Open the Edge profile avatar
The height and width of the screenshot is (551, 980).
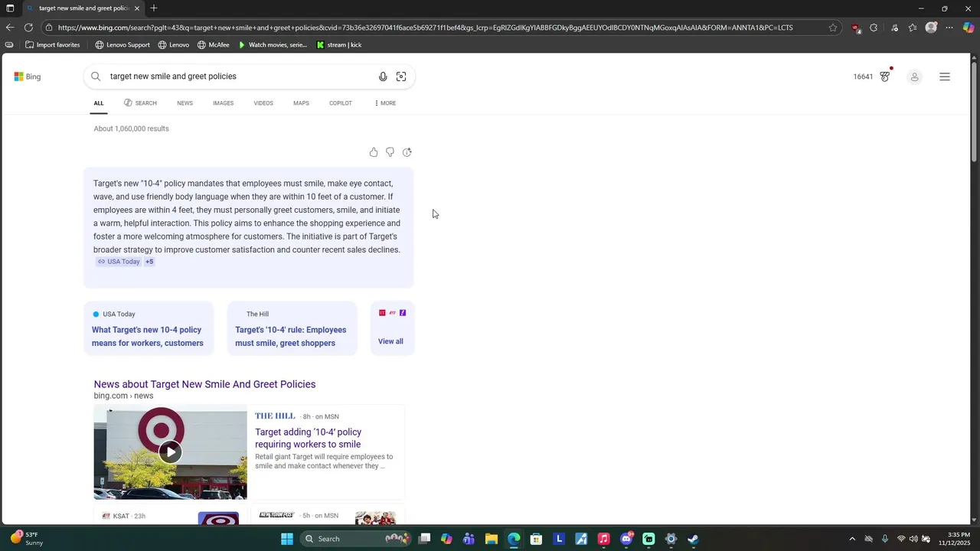pyautogui.click(x=931, y=28)
